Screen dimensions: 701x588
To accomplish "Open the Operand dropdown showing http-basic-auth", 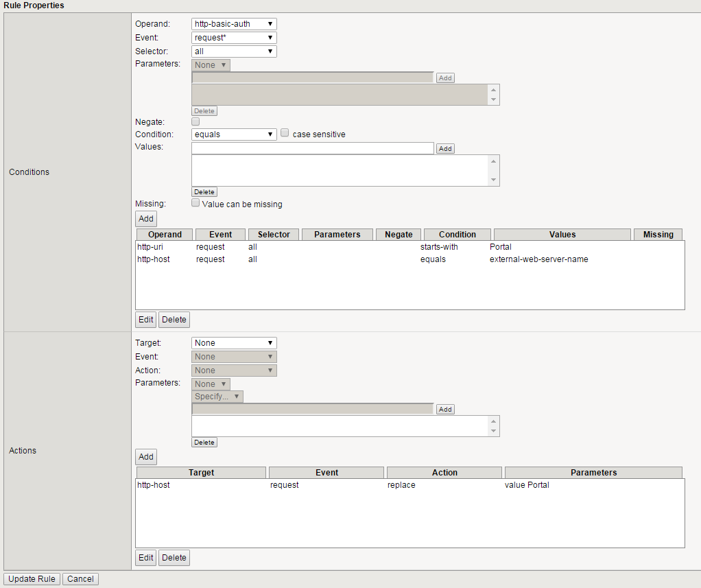I will coord(233,23).
